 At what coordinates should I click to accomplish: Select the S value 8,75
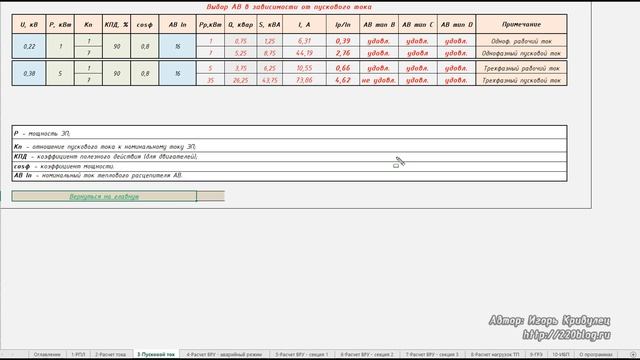[x=270, y=53]
